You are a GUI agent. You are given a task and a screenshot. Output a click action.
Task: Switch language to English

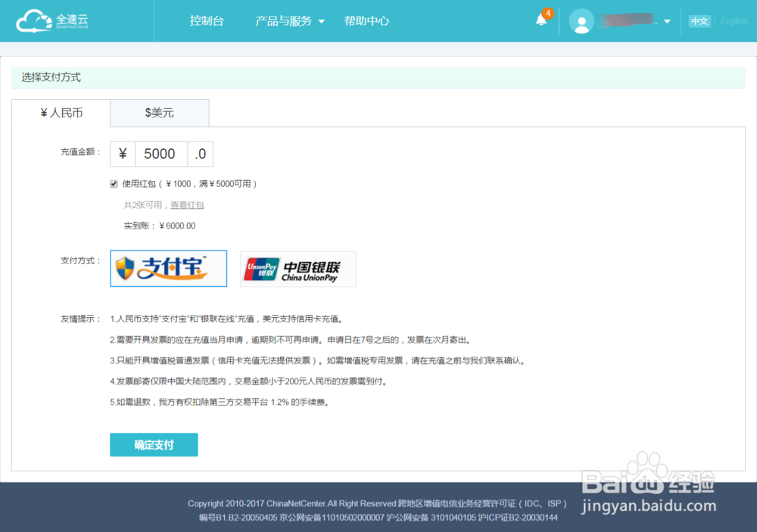[734, 20]
